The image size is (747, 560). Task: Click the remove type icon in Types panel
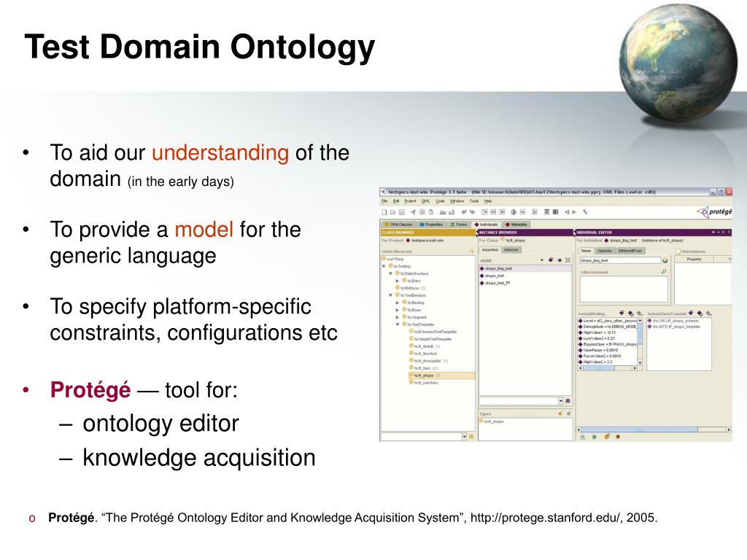(x=569, y=413)
